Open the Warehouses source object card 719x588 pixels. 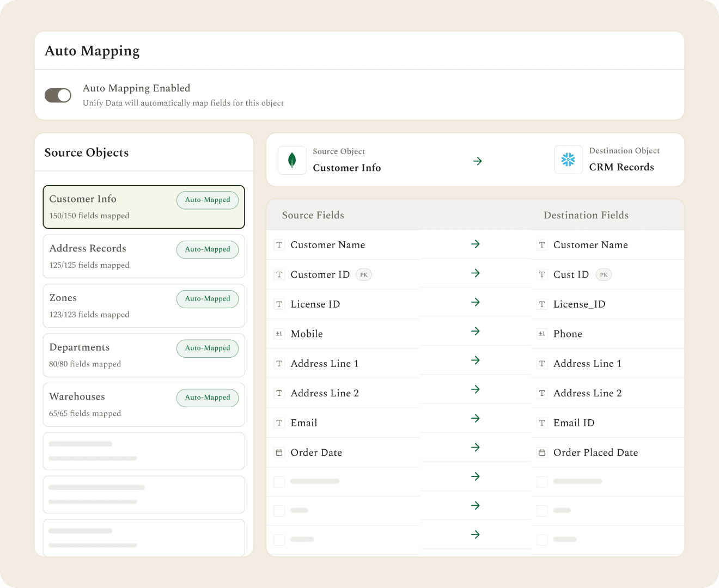pyautogui.click(x=144, y=405)
